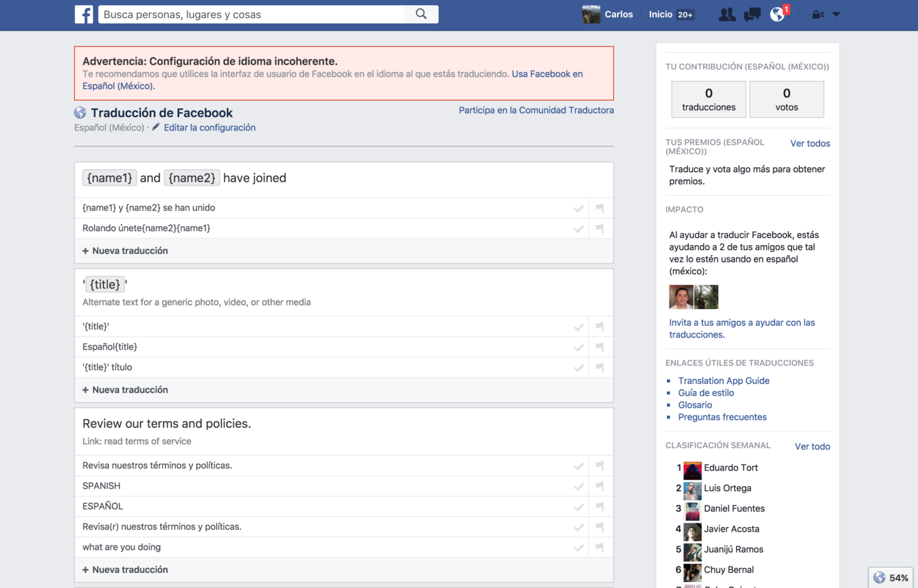The width and height of the screenshot is (918, 588).
Task: Add Nueva traducción under '{name1} and {name2} have joined'
Action: [x=125, y=251]
